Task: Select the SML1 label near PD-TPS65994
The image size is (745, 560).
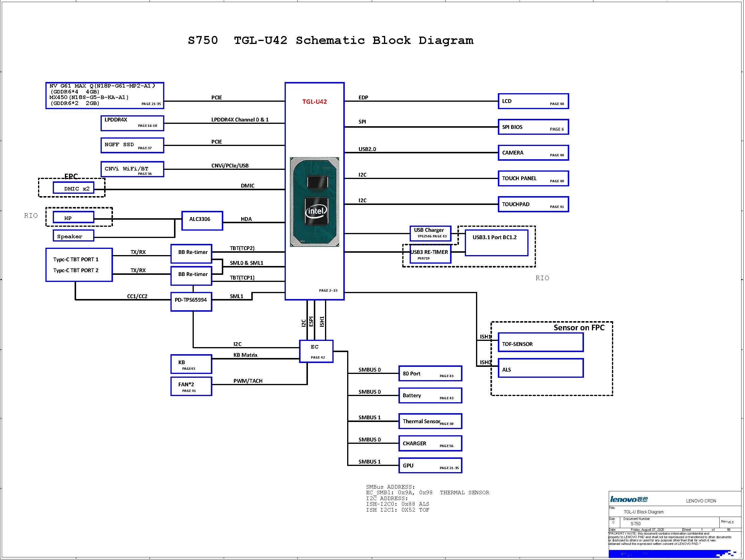Action: point(237,296)
